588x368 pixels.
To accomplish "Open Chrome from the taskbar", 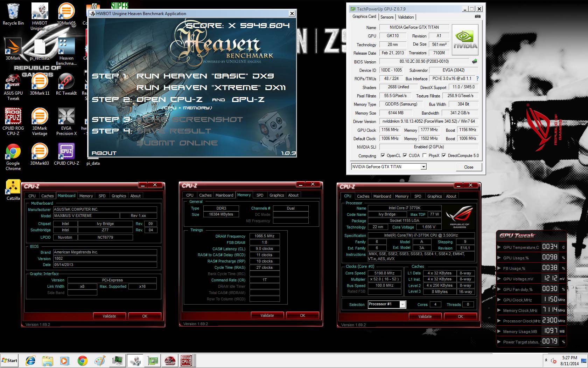I will [x=83, y=361].
